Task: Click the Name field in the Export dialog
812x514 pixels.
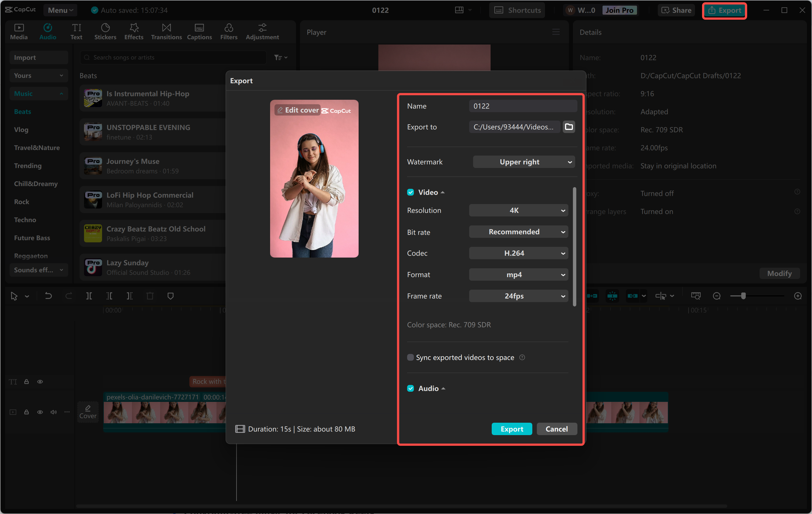Action: point(523,106)
